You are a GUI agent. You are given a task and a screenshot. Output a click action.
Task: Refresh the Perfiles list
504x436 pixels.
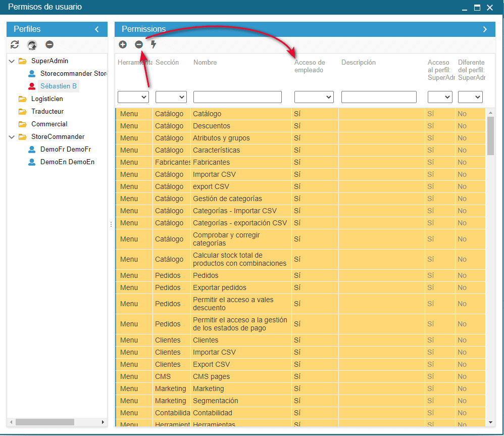point(15,44)
